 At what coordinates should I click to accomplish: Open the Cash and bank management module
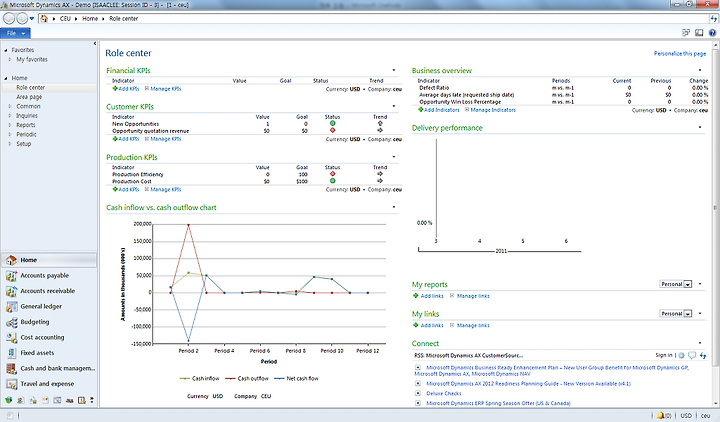tap(49, 368)
